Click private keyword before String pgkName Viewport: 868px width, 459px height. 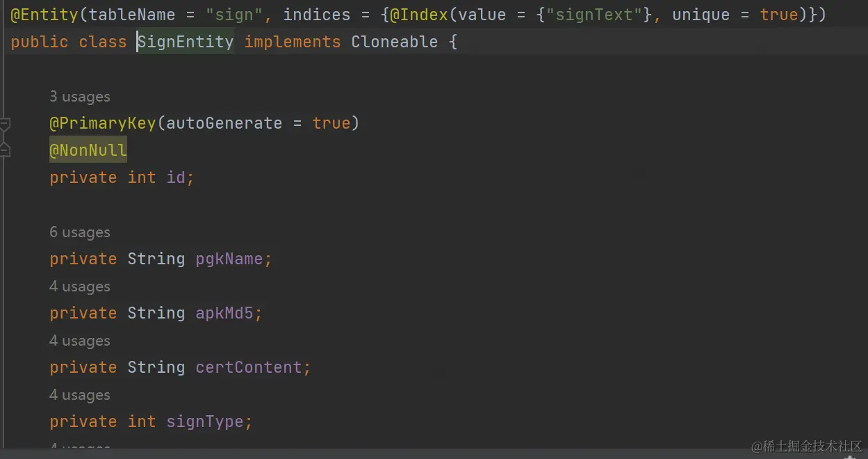pos(83,259)
